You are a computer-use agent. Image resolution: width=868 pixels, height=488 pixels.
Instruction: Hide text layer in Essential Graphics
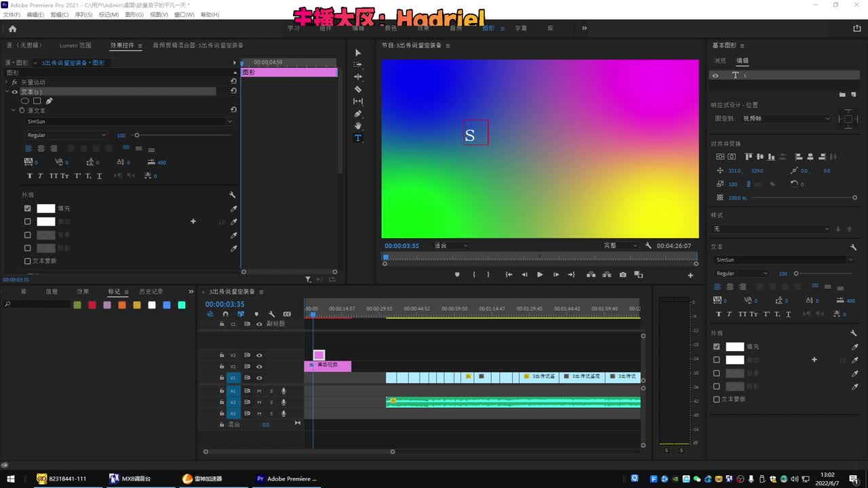pyautogui.click(x=715, y=75)
